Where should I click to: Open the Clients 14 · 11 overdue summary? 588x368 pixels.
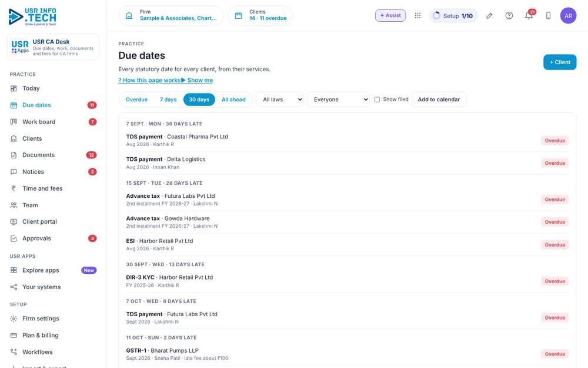260,15
